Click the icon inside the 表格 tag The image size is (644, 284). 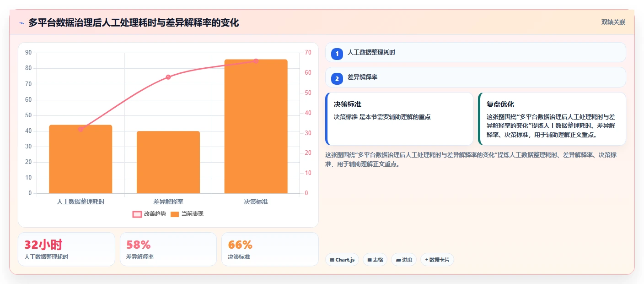[370, 260]
